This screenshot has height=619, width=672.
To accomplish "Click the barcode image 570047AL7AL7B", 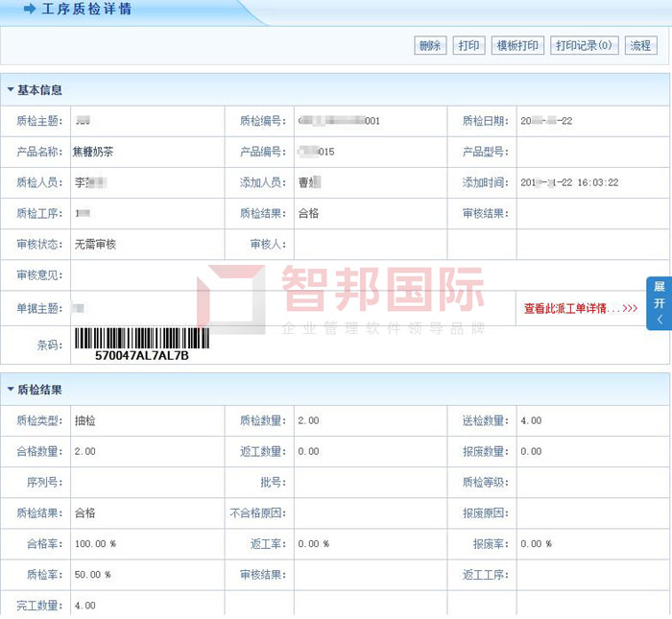I will click(x=141, y=344).
